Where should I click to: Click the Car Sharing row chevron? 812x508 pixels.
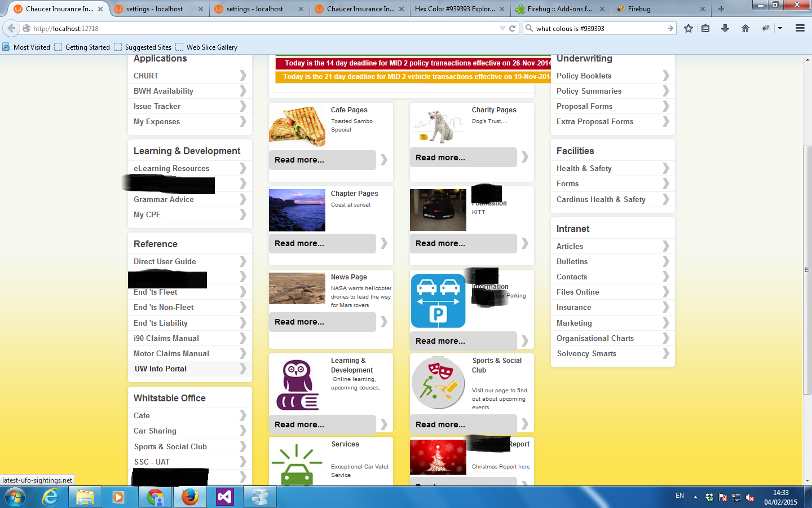click(x=243, y=431)
